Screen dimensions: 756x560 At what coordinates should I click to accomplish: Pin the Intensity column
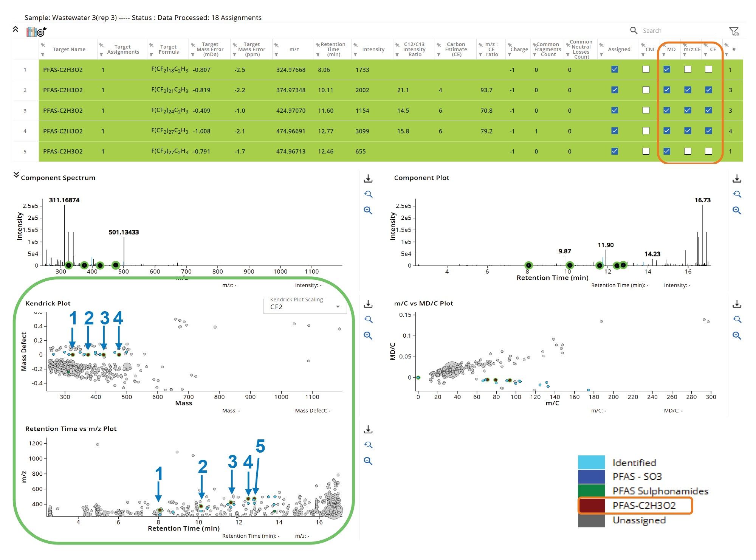355,45
